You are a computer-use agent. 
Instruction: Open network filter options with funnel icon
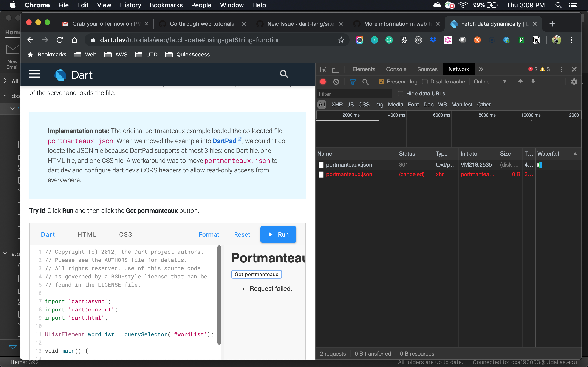click(353, 82)
